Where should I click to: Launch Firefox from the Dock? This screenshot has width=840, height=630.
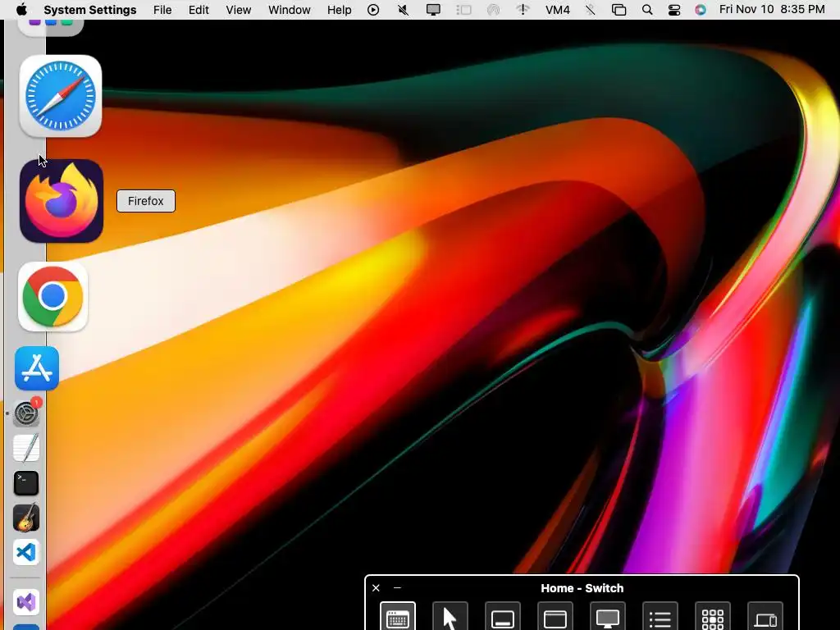tap(62, 201)
